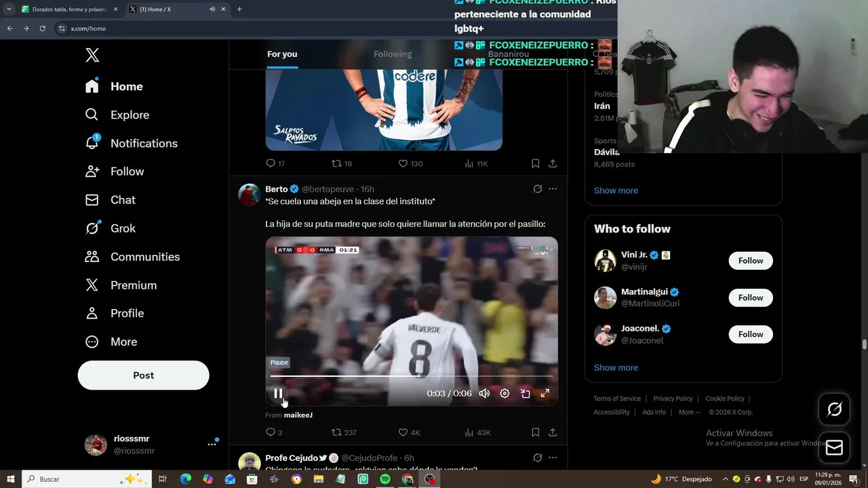Viewport: 868px width, 488px height.
Task: Open Follow page in sidebar
Action: 114,171
